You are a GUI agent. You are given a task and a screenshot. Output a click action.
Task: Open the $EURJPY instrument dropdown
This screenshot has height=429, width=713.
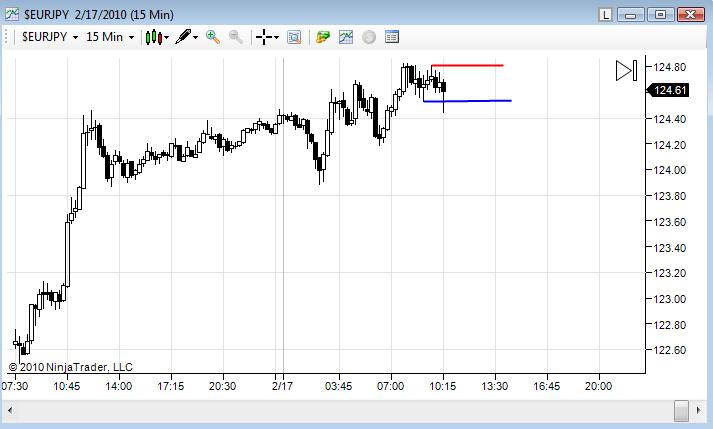(50, 37)
